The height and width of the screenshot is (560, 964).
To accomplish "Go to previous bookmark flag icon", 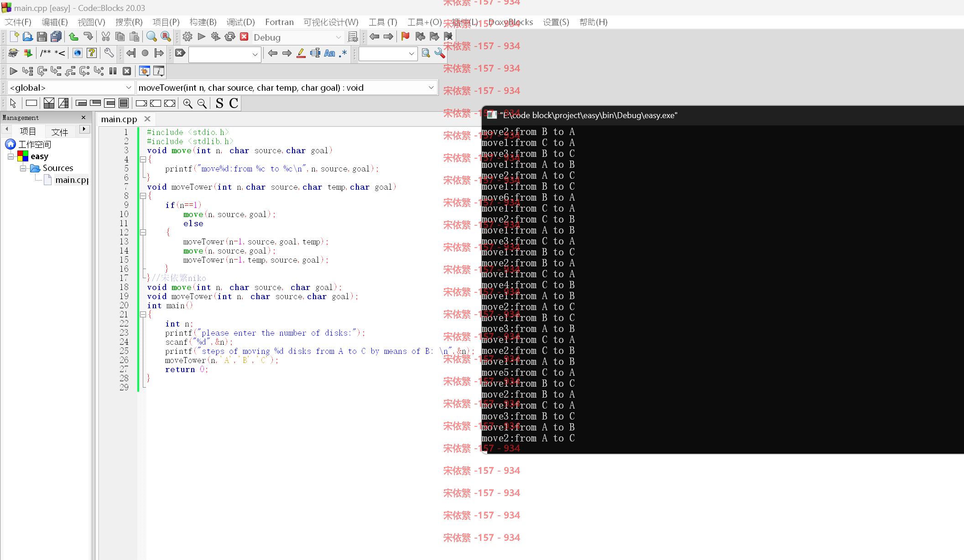I will [420, 37].
